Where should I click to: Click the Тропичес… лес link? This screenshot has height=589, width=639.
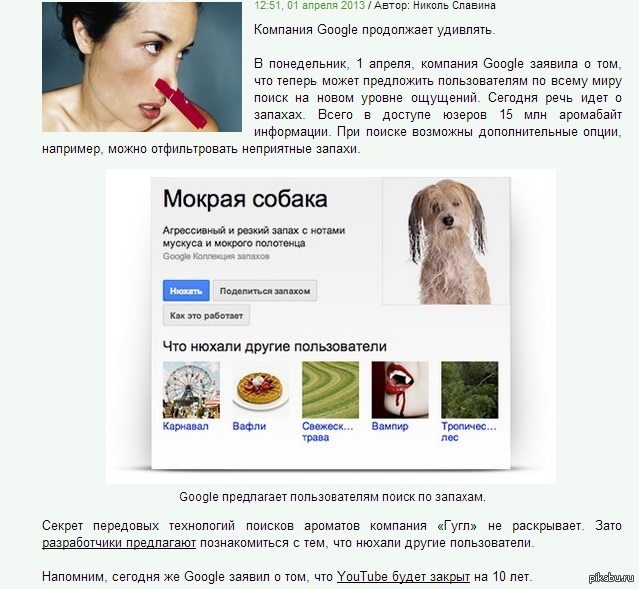[469, 432]
